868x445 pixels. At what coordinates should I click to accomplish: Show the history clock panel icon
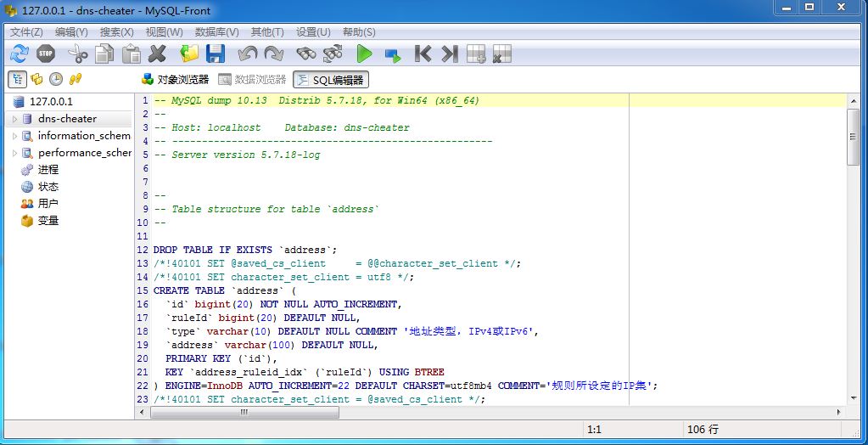tap(56, 79)
